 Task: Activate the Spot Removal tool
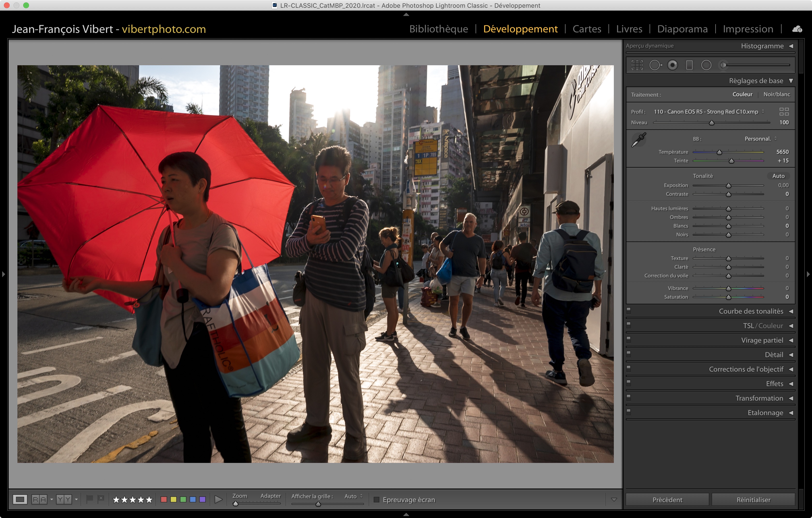655,65
